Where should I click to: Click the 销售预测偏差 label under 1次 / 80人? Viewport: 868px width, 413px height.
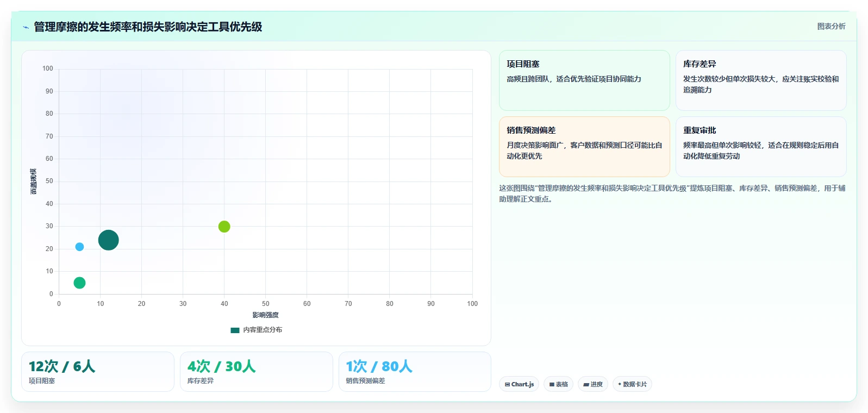click(x=365, y=381)
